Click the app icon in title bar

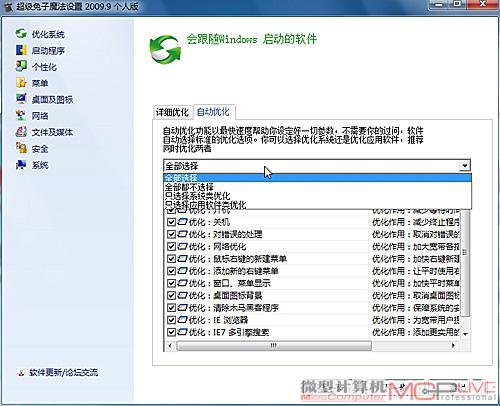click(8, 7)
